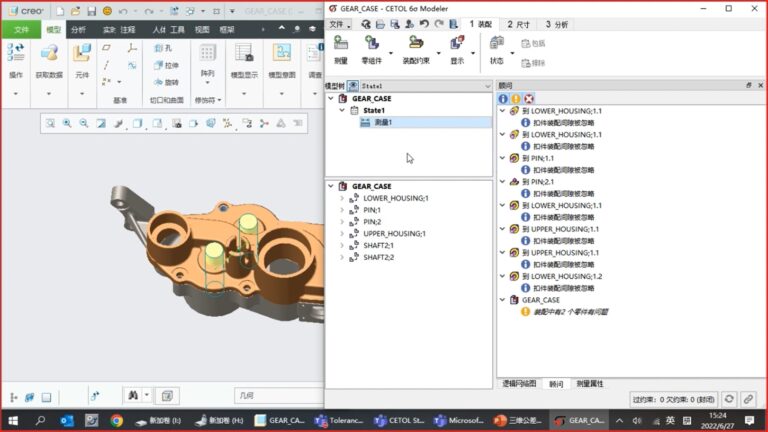The width and height of the screenshot is (768, 432).
Task: Click the redo icon in CETOL toolbar
Action: pos(439,24)
